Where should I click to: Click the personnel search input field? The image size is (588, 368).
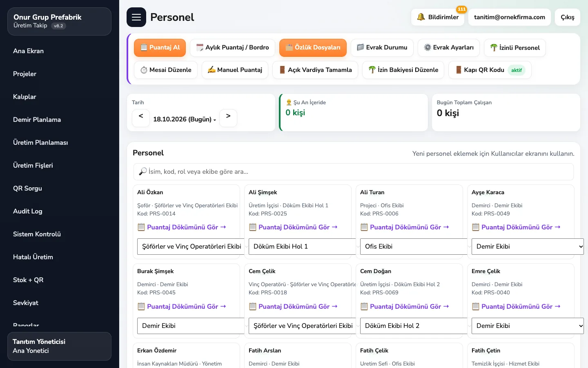click(354, 172)
